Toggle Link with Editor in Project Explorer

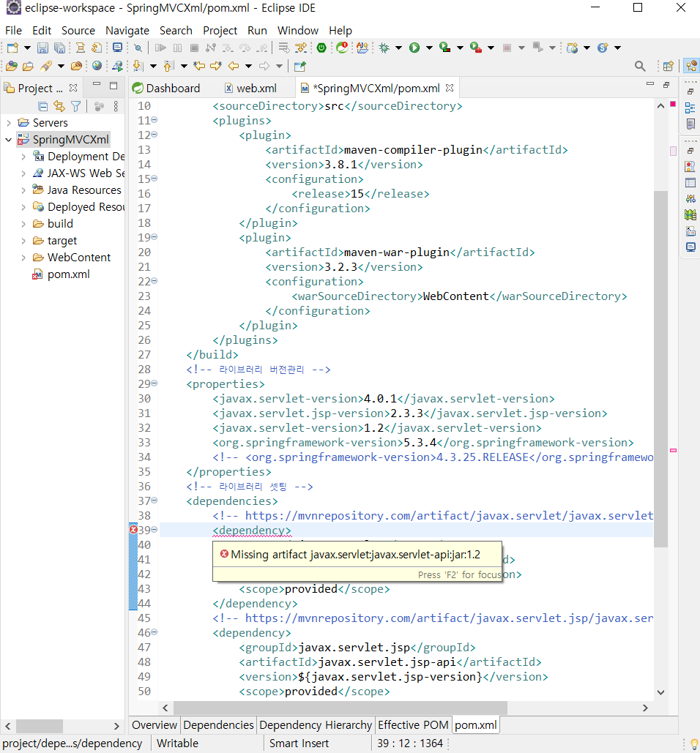(x=59, y=106)
